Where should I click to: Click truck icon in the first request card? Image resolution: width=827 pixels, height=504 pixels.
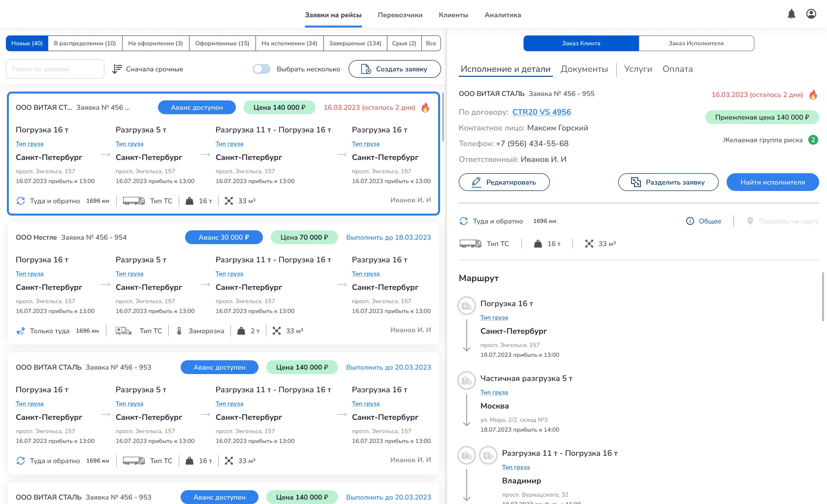pos(133,201)
